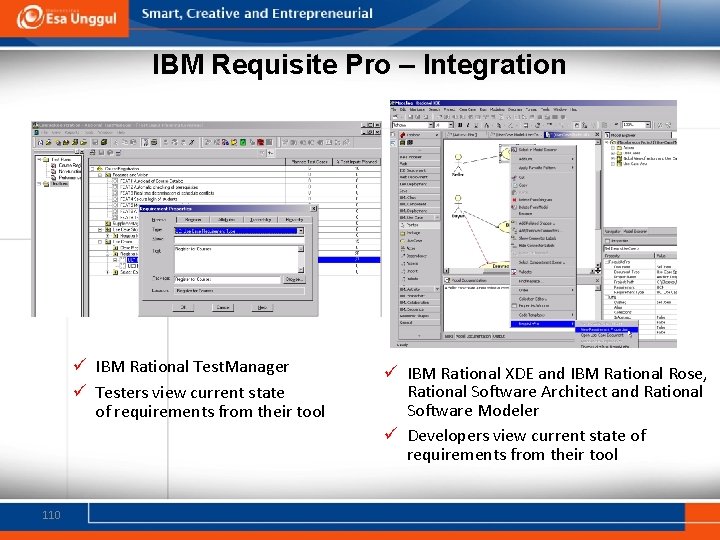Choose Hide Connector Labels in context menu
This screenshot has height=540, width=720.
(543, 246)
